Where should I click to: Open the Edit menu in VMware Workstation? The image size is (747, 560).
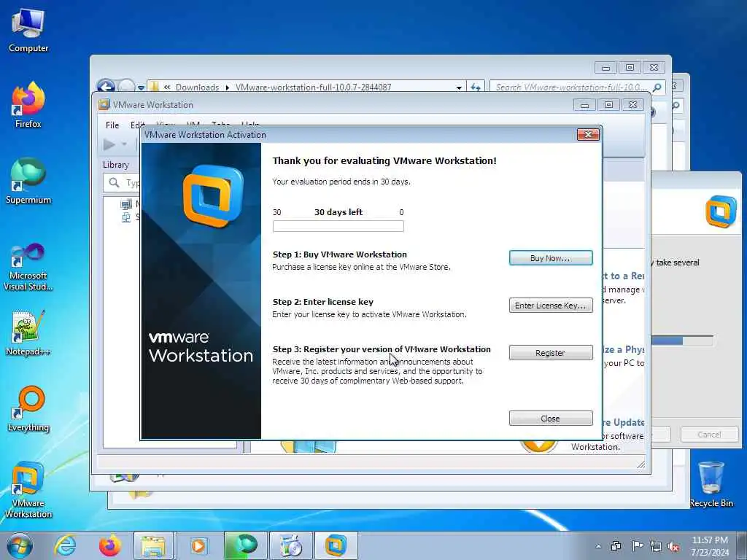pyautogui.click(x=136, y=125)
